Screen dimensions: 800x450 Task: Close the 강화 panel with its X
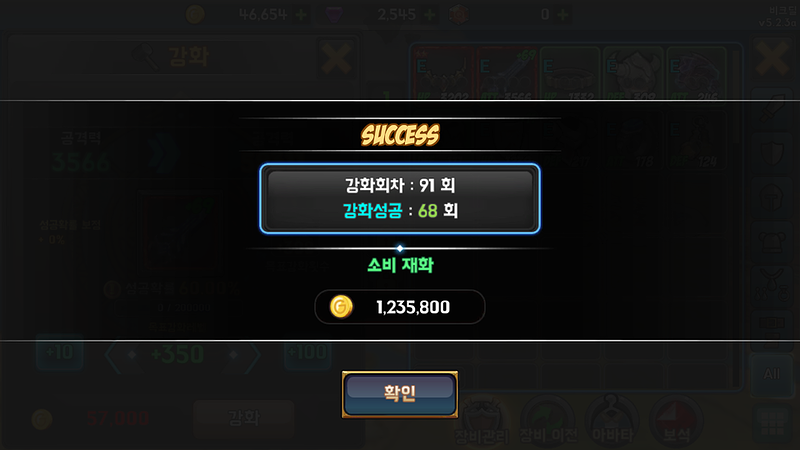tap(335, 58)
